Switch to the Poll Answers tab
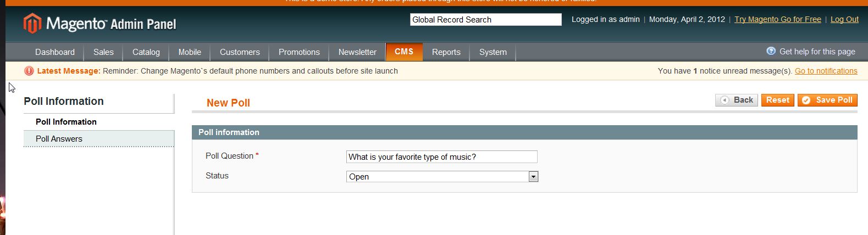This screenshot has width=868, height=235. (59, 139)
